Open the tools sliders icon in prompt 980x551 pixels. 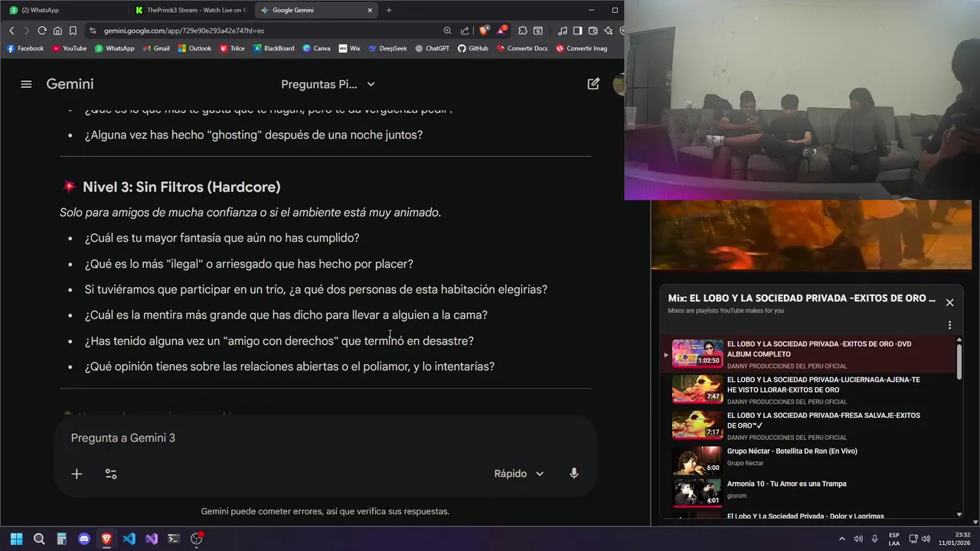point(111,474)
